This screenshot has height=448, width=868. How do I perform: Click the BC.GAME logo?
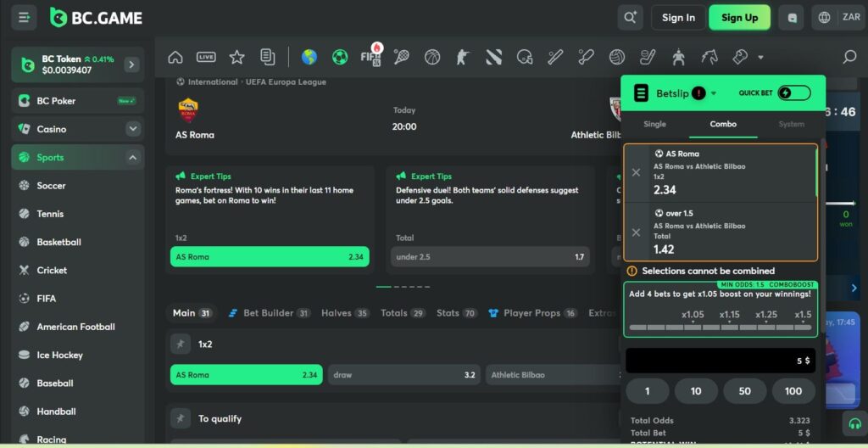pyautogui.click(x=96, y=18)
